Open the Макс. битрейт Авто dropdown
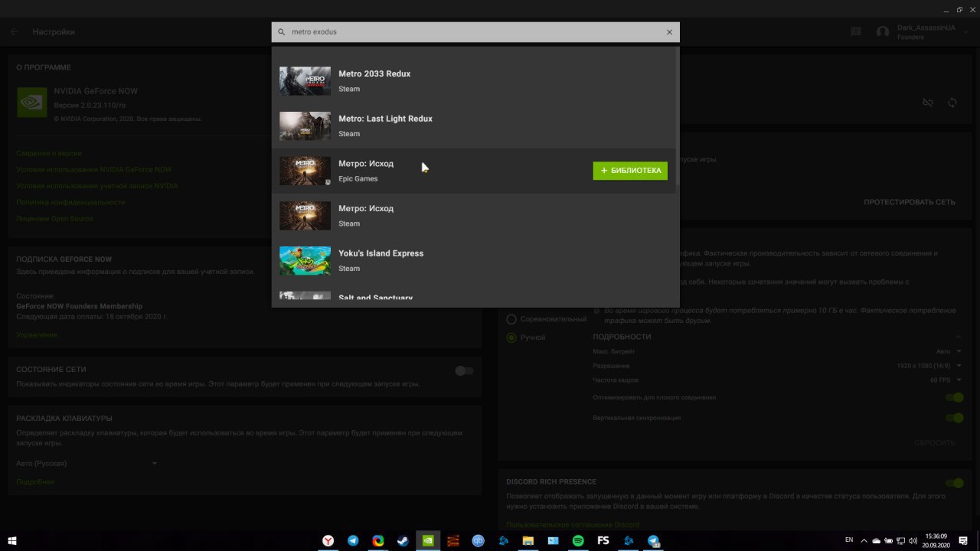Image resolution: width=980 pixels, height=551 pixels. click(949, 351)
